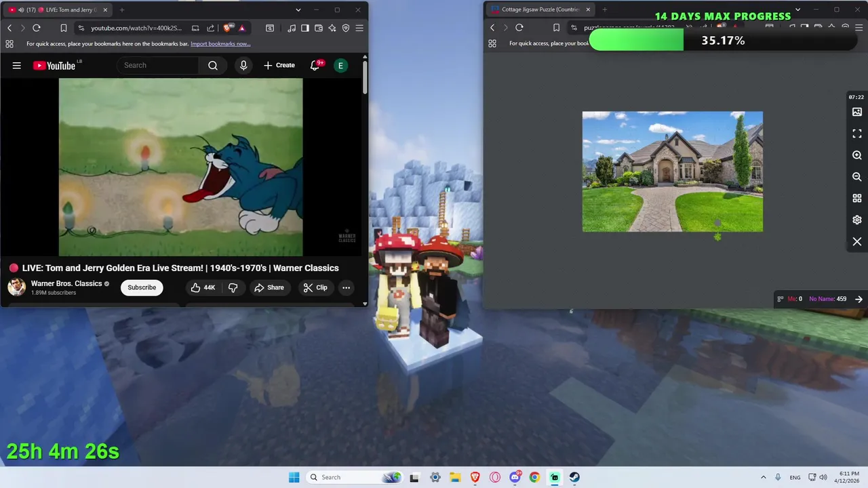Open Steam from the taskbar
The image size is (868, 488).
click(574, 477)
